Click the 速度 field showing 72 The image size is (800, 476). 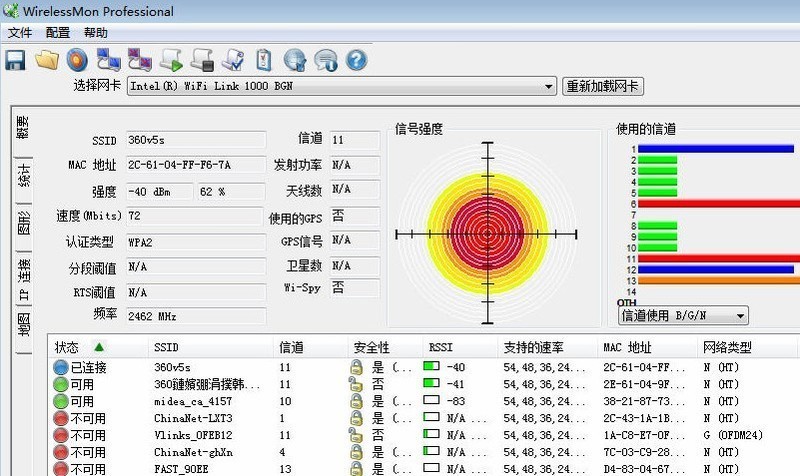click(194, 216)
